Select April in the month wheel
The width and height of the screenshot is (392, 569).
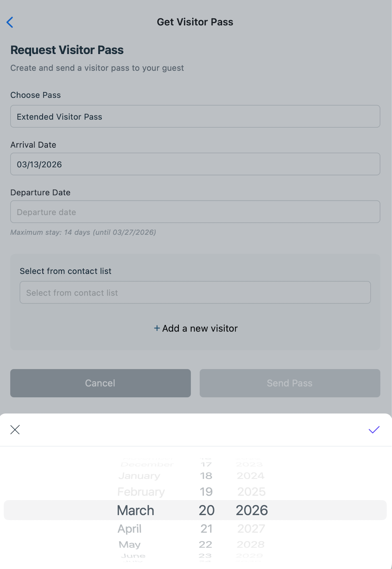[x=130, y=529]
